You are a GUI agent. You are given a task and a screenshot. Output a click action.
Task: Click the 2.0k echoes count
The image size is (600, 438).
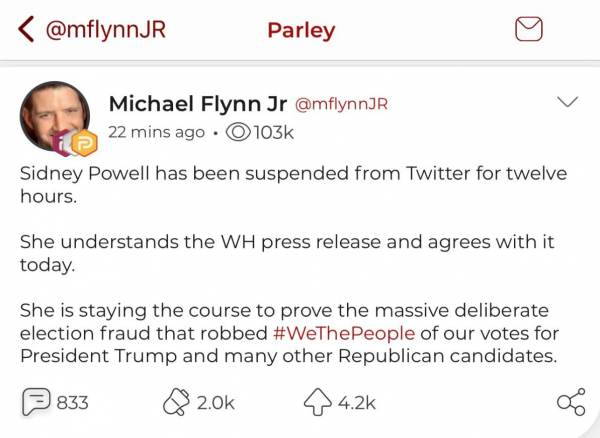point(215,403)
